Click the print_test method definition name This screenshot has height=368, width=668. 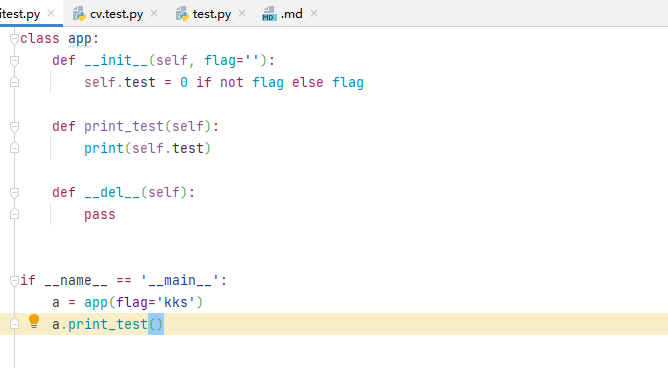[x=124, y=126]
